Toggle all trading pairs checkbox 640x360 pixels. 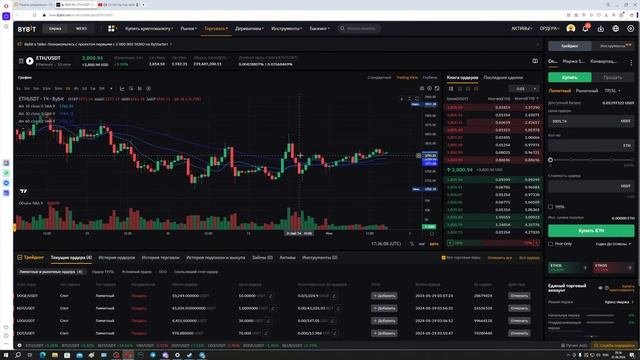443,258
